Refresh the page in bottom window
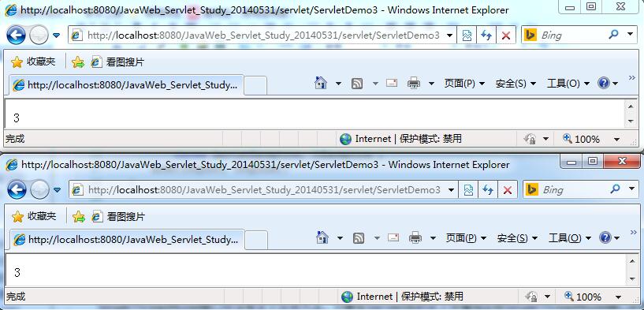 (x=487, y=190)
